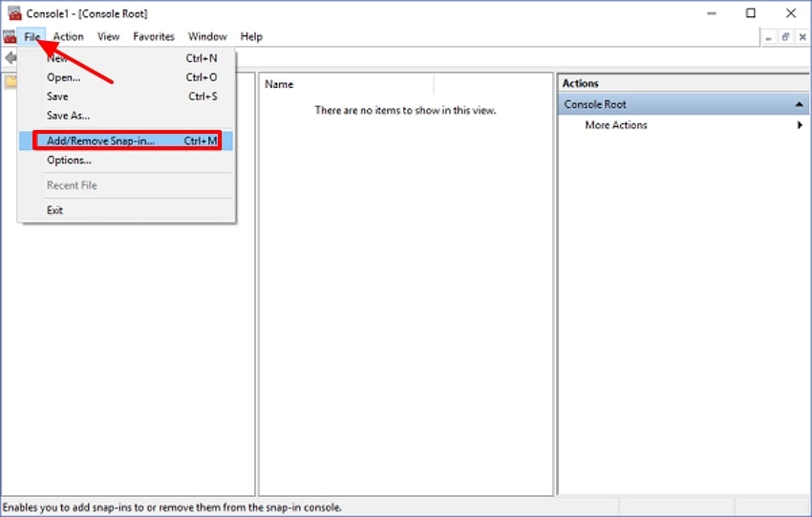Open the Favorites menu
Image resolution: width=812 pixels, height=517 pixels.
[x=153, y=36]
